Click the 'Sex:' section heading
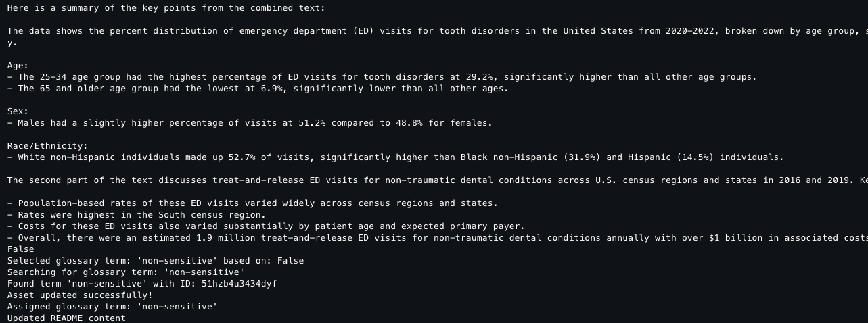Screen dimensions: 868x323 (18, 111)
